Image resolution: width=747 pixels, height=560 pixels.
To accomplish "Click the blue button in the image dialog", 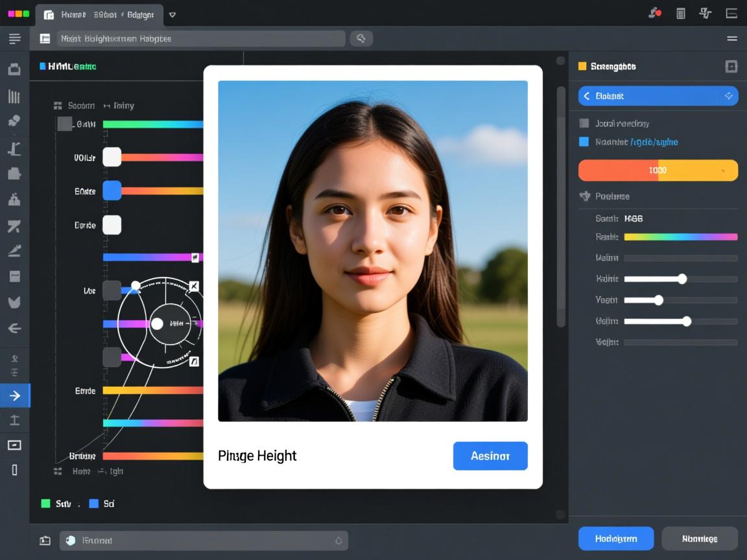I will 490,456.
